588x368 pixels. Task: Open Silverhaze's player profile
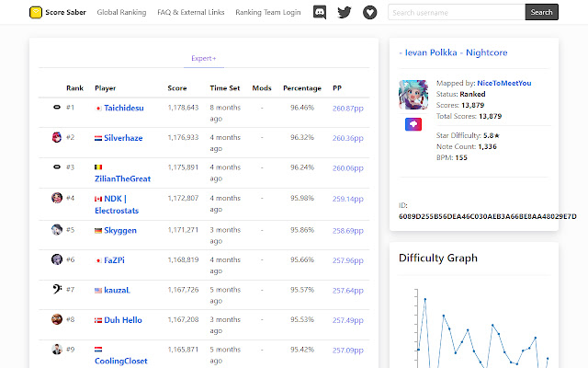123,138
